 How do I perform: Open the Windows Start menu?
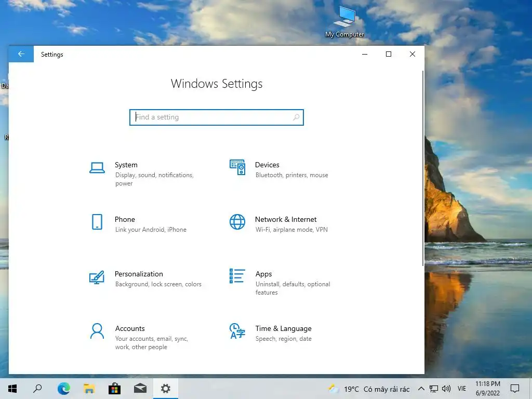[12, 389]
